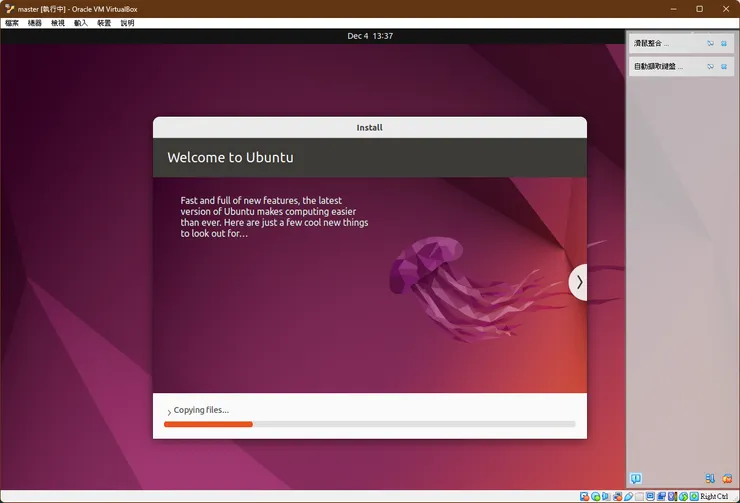The image size is (740, 503).
Task: Click the Right Ctrl host key label
Action: pos(715,496)
